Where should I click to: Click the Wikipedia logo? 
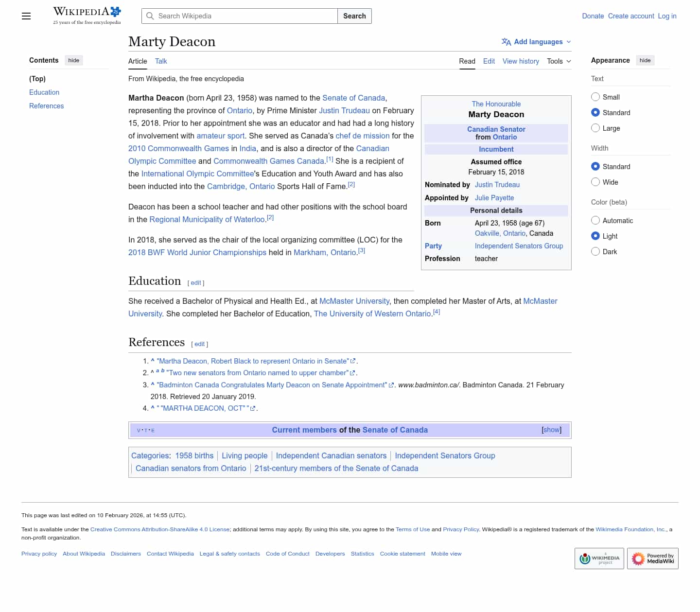[87, 16]
